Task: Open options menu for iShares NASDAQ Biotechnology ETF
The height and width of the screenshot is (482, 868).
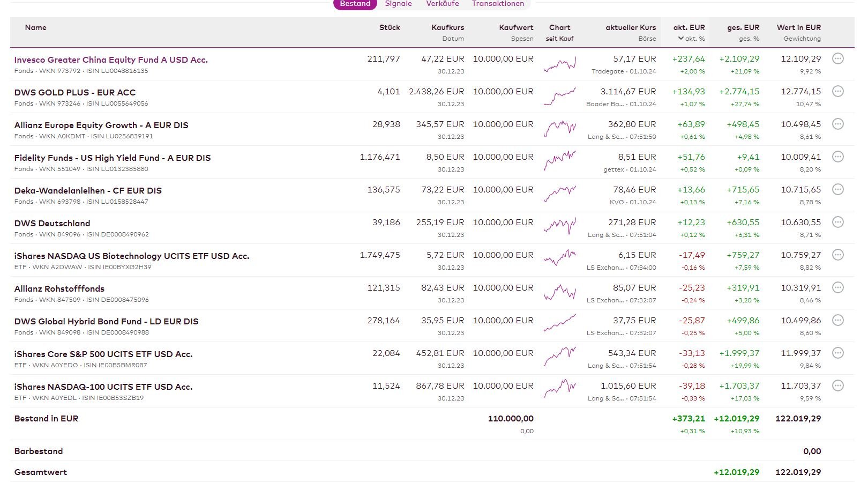Action: pyautogui.click(x=838, y=255)
